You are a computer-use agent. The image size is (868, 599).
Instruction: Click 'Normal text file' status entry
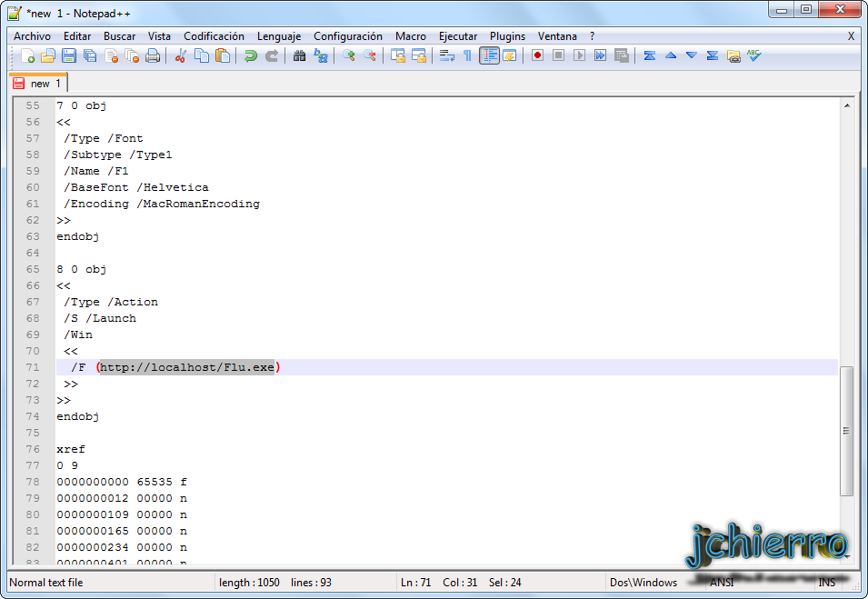(x=46, y=583)
